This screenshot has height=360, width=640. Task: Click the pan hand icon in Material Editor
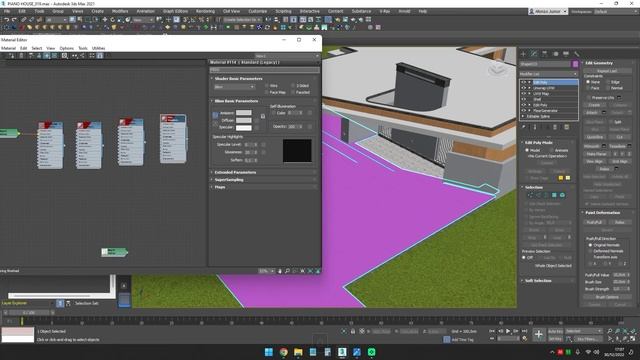[x=280, y=271]
